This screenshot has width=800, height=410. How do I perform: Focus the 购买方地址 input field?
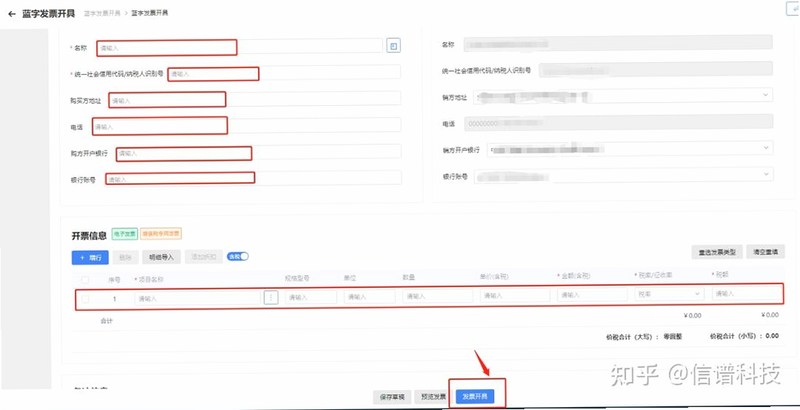coord(255,99)
